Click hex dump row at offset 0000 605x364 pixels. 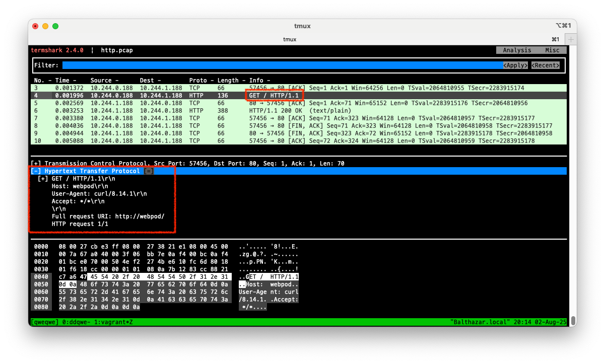(166, 247)
